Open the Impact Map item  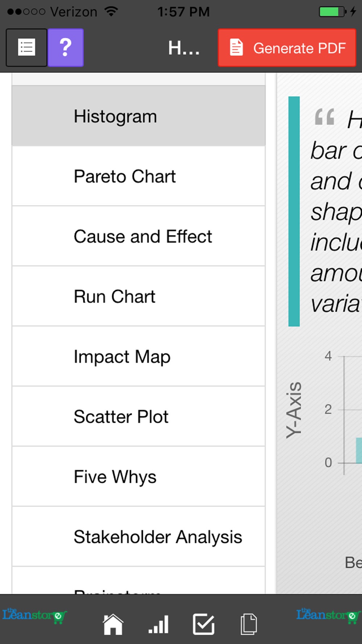point(139,356)
